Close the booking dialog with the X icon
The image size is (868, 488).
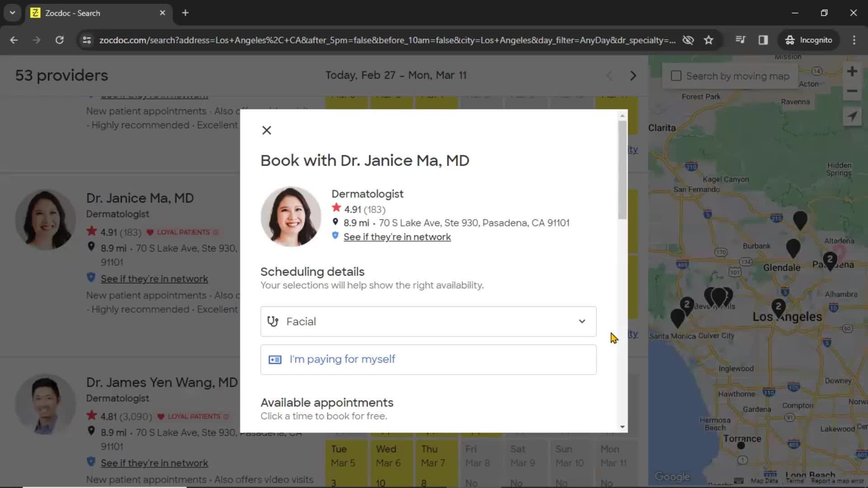(267, 130)
